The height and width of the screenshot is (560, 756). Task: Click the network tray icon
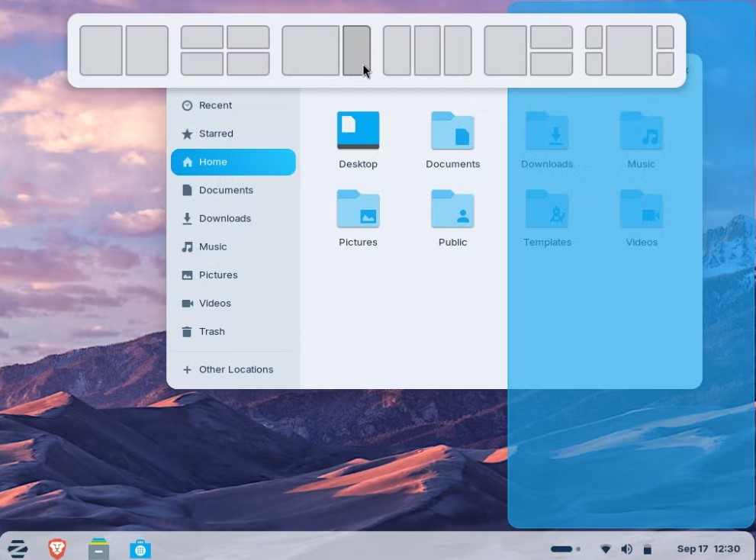coord(606,549)
